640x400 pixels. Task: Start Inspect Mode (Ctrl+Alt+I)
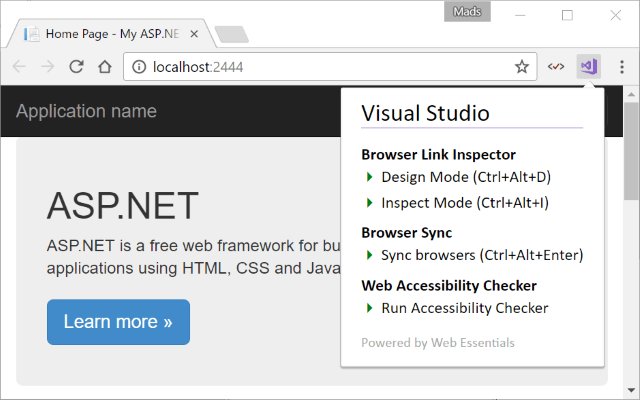465,203
